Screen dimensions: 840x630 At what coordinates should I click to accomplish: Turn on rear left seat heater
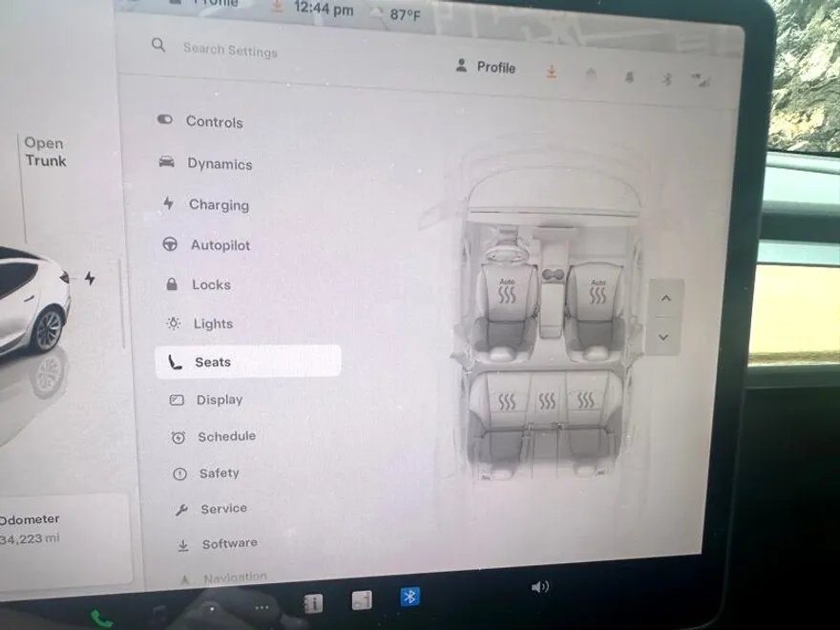(x=507, y=403)
